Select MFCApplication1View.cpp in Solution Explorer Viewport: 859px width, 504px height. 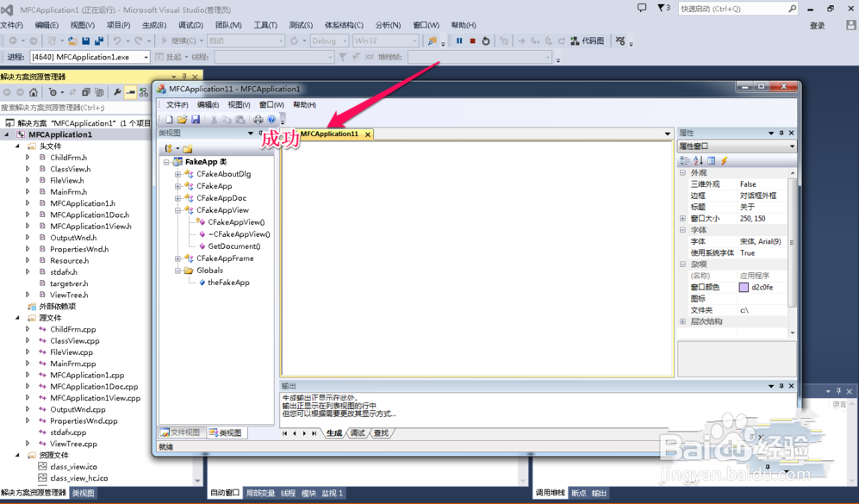tap(96, 398)
